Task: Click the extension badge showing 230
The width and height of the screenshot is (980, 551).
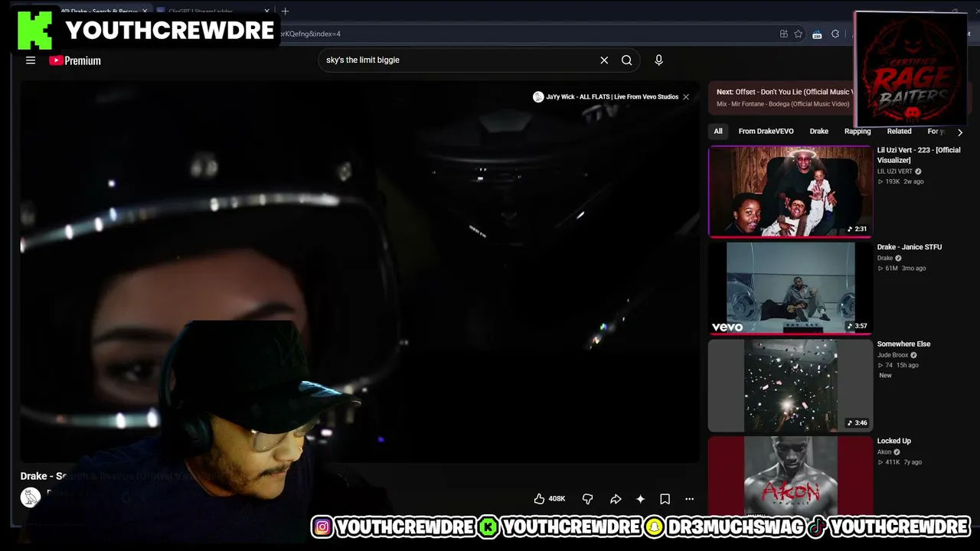Action: [817, 34]
